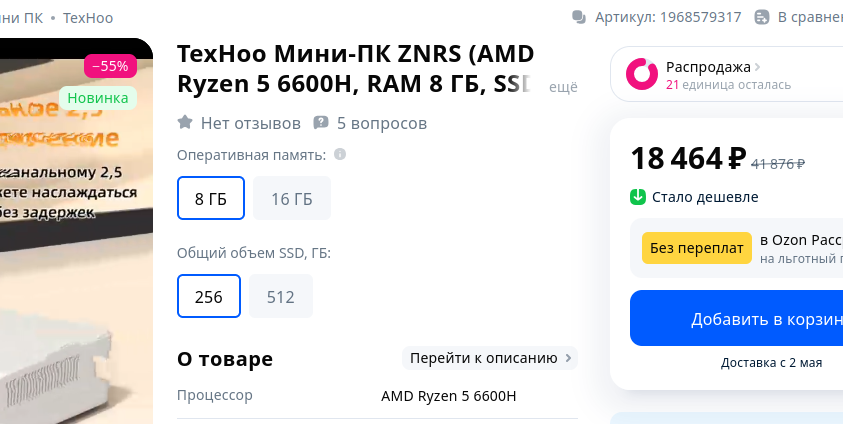The width and height of the screenshot is (843, 424).
Task: Select the 16 ГБ memory option
Action: 291,198
